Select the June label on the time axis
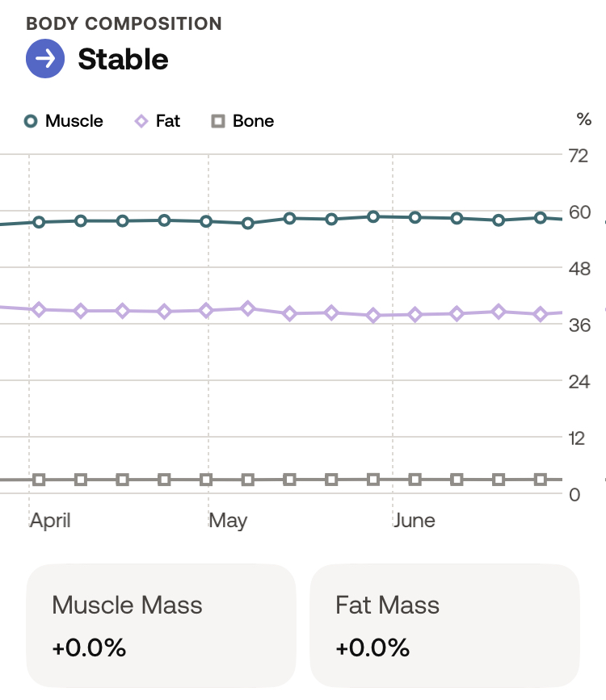This screenshot has width=606, height=700. tap(414, 520)
